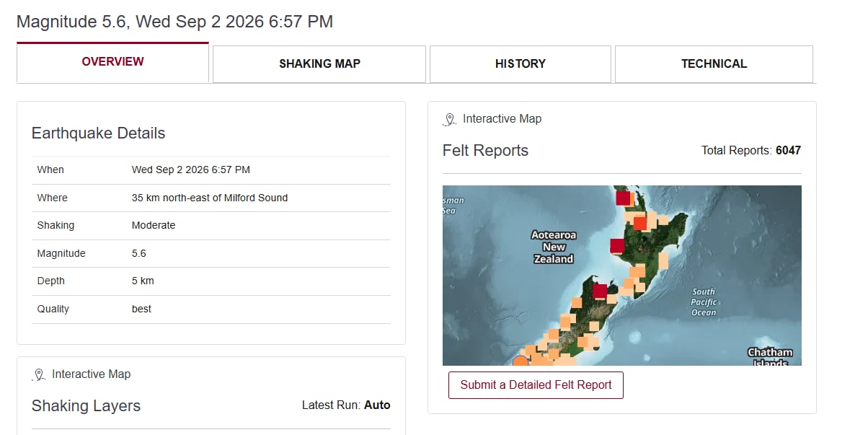Click the Total Reports count 6047
Image resolution: width=868 pixels, height=435 pixels.
(788, 151)
